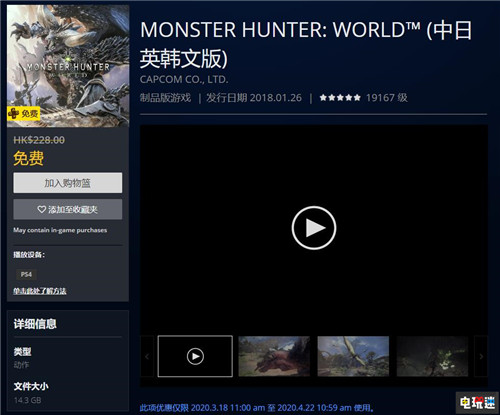Click the PS4 platform tag

tap(26, 274)
